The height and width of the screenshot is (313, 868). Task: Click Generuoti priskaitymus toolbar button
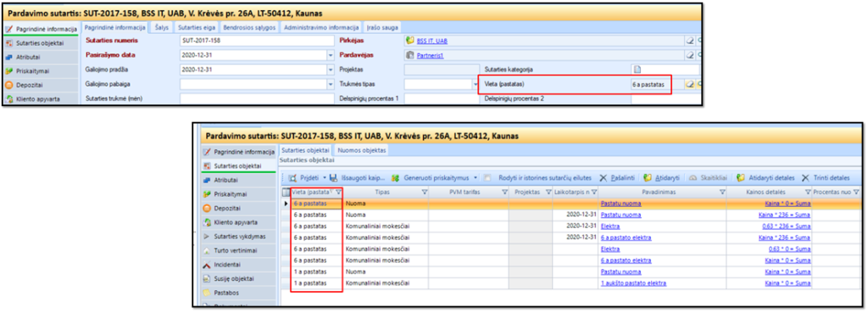point(430,178)
